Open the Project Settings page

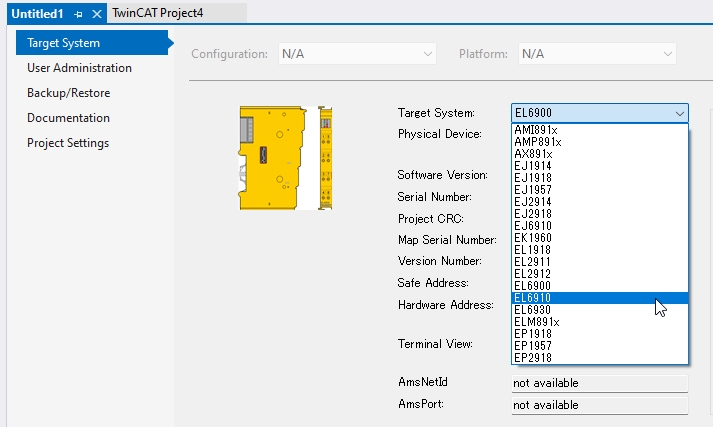[68, 143]
